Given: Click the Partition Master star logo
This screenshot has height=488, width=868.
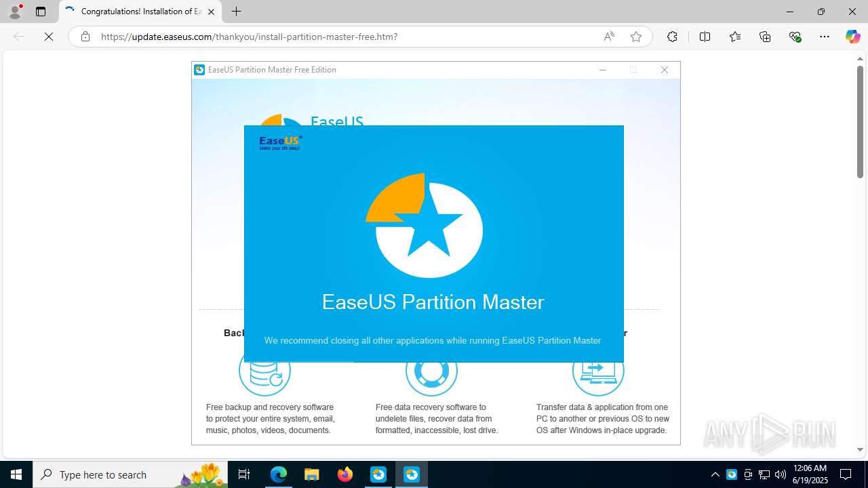Looking at the screenshot, I should (425, 226).
